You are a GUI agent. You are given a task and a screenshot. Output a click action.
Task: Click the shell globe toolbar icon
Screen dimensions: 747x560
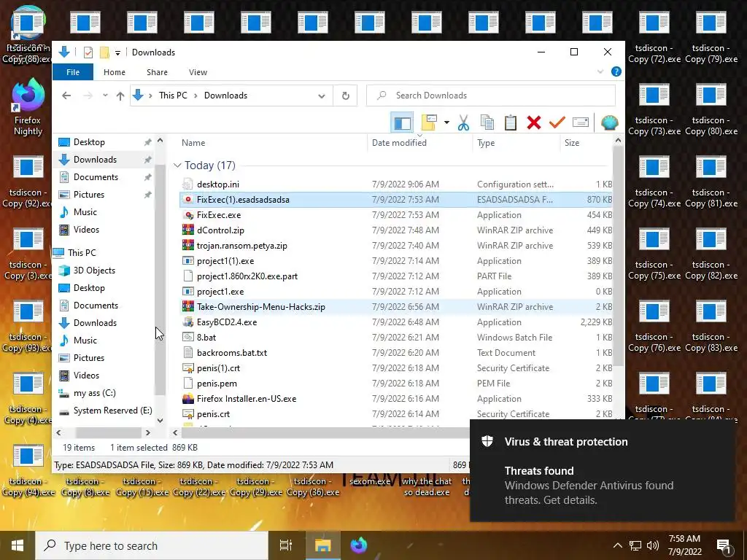pos(609,122)
